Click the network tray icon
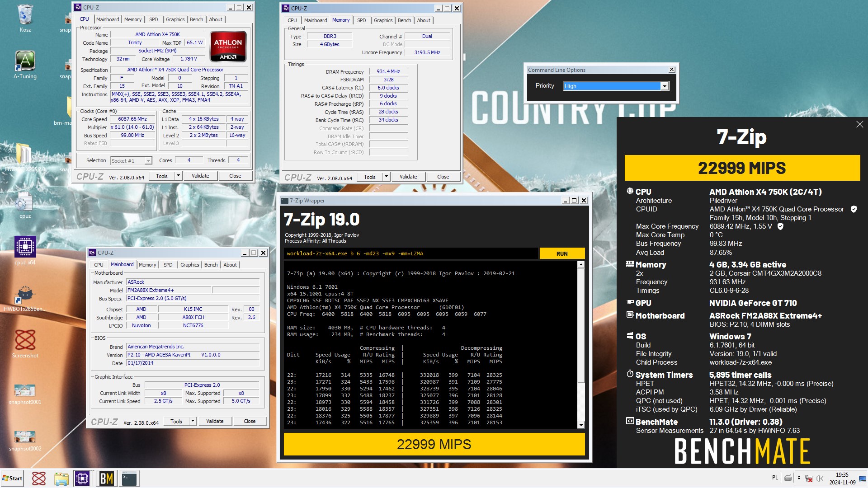The image size is (868, 488). (809, 478)
